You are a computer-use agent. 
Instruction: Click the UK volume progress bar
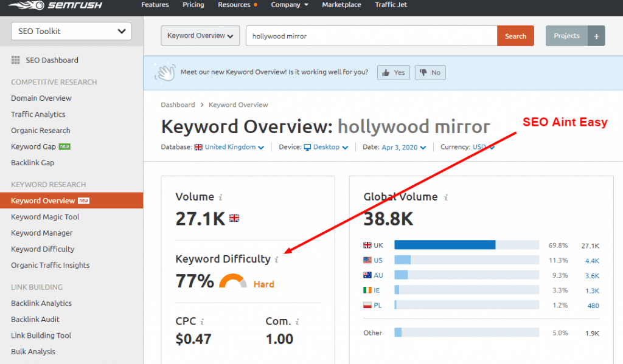click(x=444, y=245)
